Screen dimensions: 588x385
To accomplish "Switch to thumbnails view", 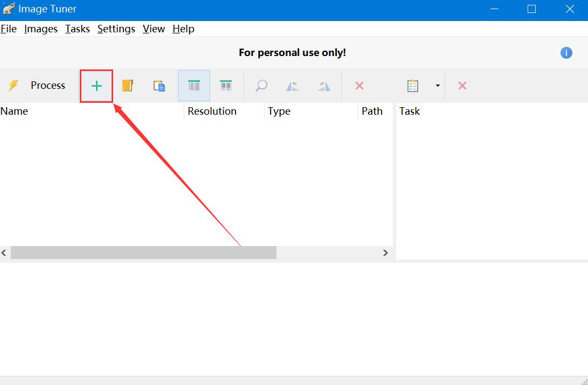I will point(225,86).
